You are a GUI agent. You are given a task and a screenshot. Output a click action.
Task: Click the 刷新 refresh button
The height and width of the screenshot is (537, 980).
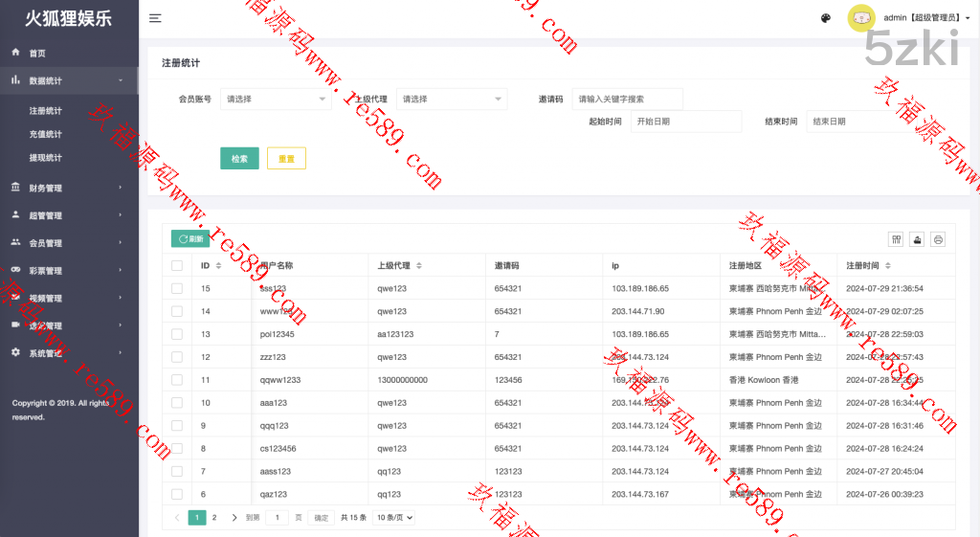click(x=190, y=238)
